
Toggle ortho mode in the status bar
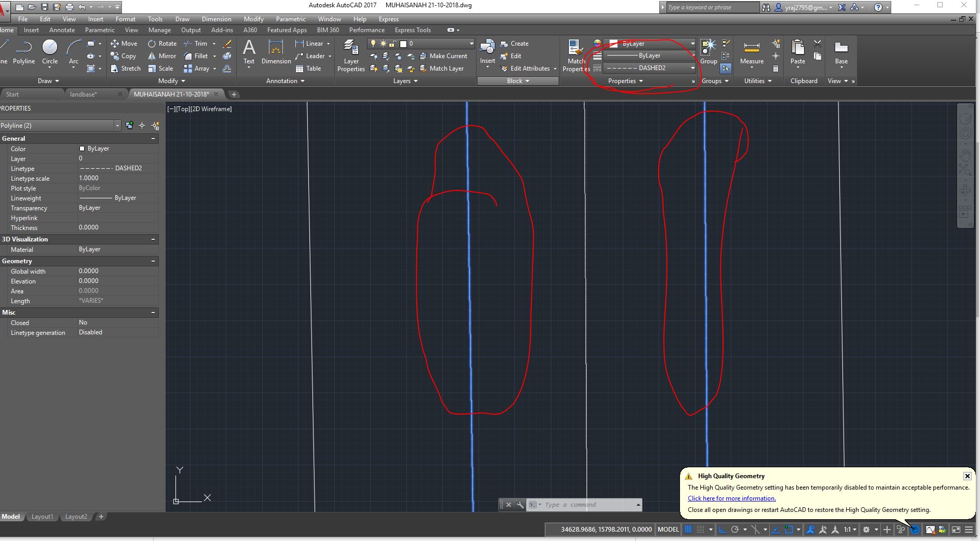click(722, 530)
